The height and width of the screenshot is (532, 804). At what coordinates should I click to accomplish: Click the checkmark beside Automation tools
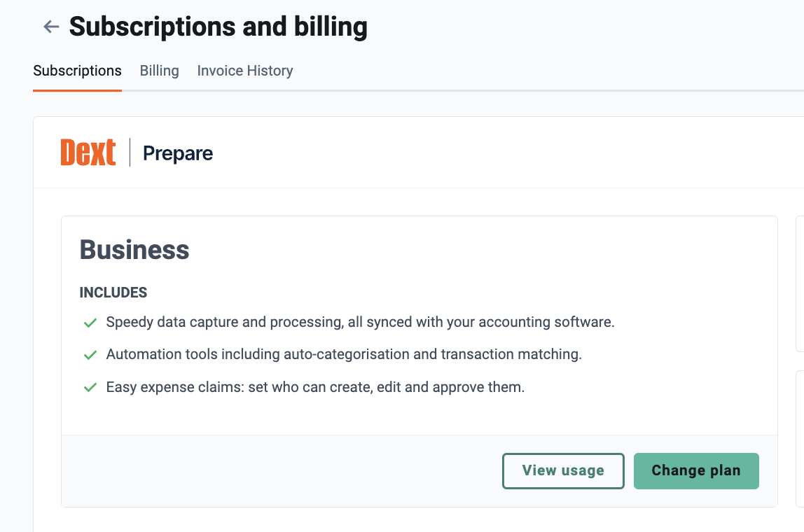(x=90, y=355)
